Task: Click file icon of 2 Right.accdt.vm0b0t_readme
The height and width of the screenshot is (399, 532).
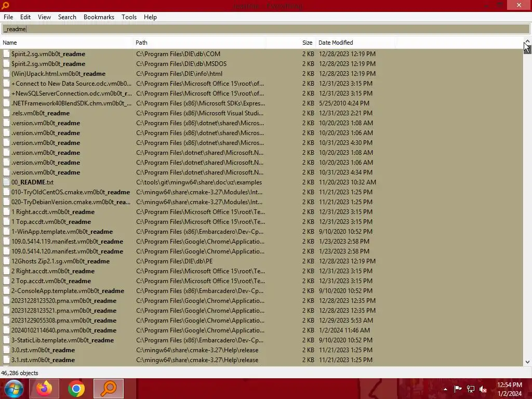Action: [6, 271]
